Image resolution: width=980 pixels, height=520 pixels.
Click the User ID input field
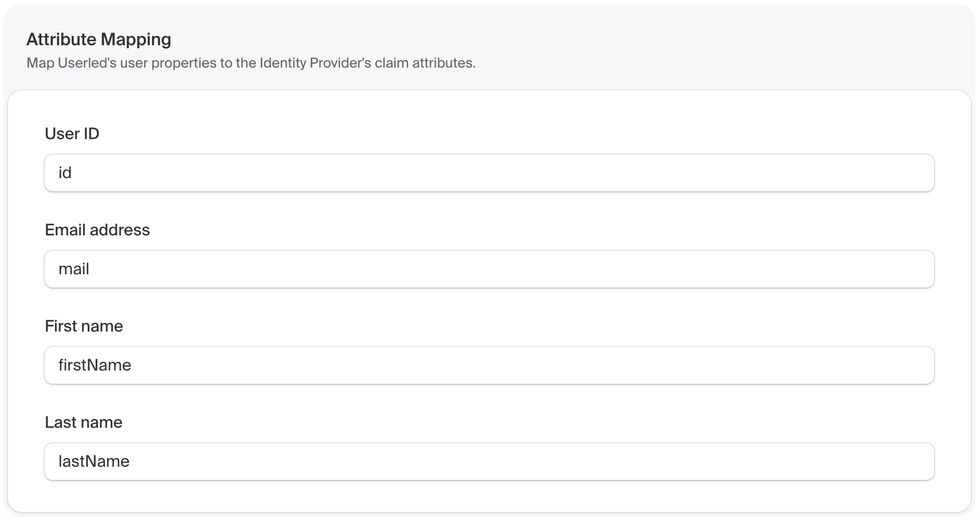(x=489, y=173)
